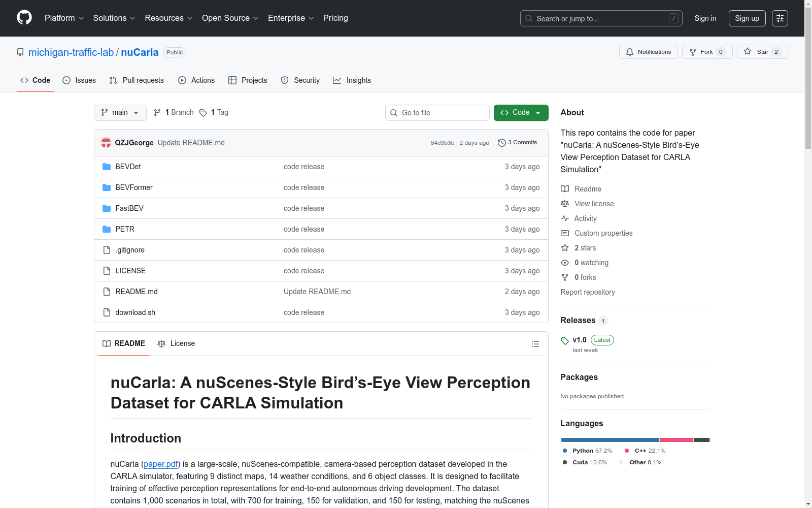
Task: Click the download.sh file icon
Action: 107,312
